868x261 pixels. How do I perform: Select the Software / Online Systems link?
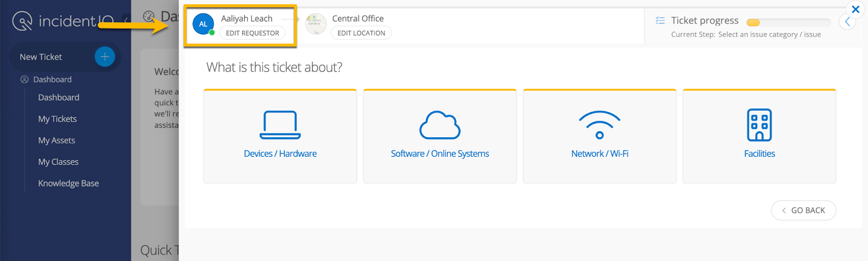pyautogui.click(x=440, y=154)
